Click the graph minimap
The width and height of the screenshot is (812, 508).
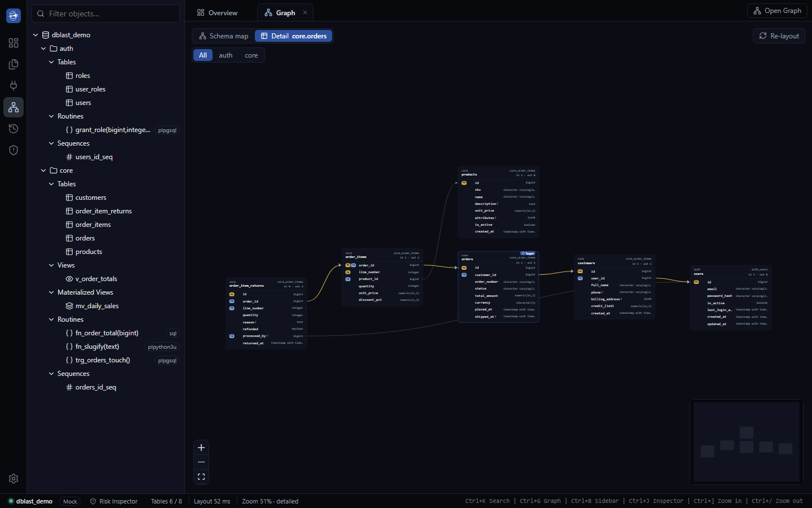point(747,442)
